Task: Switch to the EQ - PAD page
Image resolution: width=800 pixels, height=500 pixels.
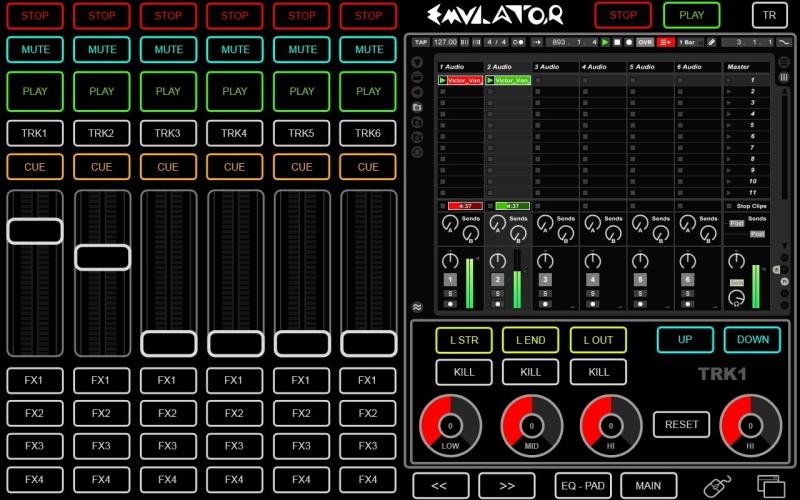Action: 582,486
